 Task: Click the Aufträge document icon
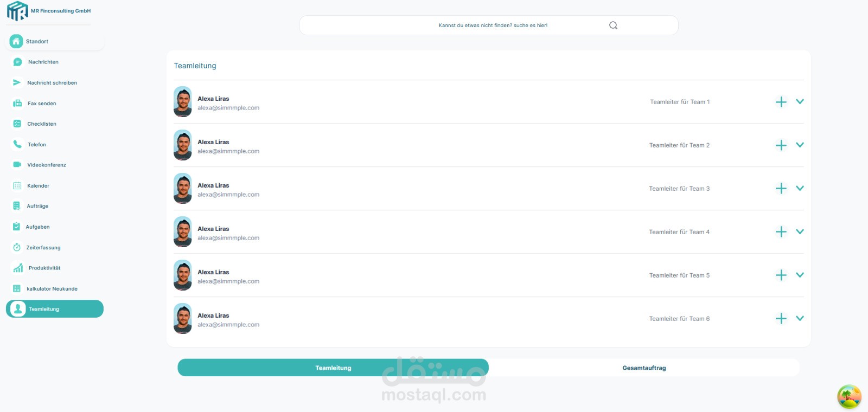(17, 206)
